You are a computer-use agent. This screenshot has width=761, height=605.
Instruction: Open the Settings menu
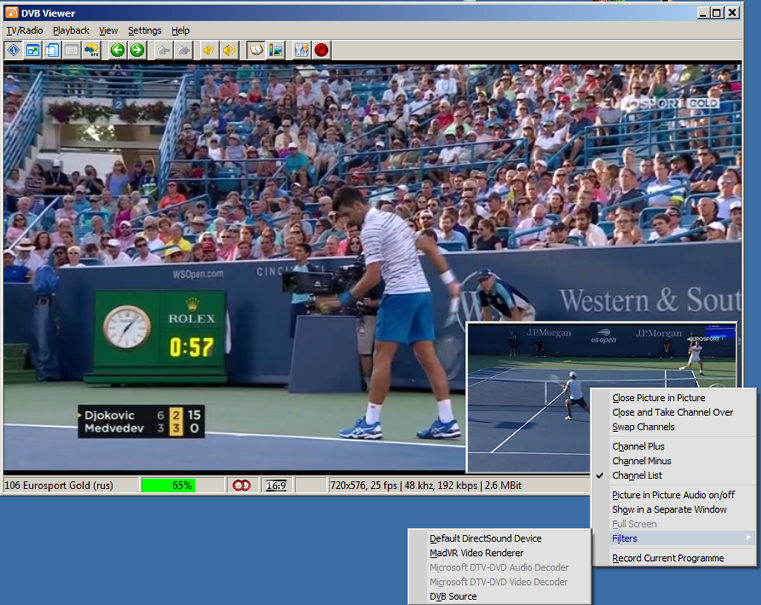[145, 31]
